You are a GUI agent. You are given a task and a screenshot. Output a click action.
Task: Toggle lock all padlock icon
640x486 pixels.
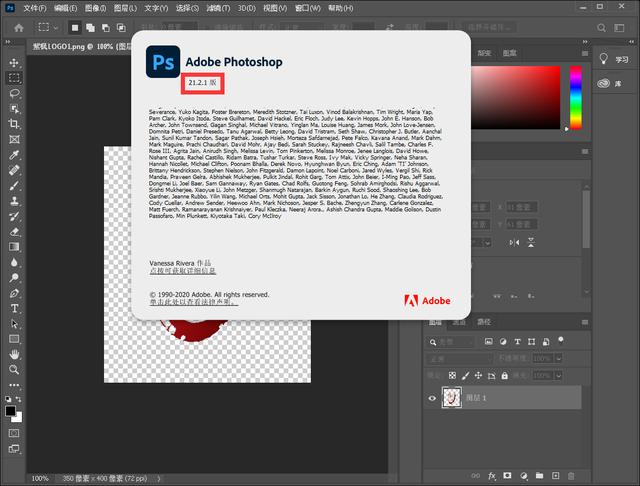pyautogui.click(x=505, y=375)
